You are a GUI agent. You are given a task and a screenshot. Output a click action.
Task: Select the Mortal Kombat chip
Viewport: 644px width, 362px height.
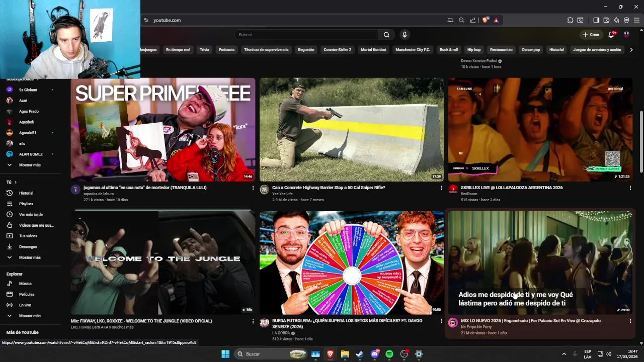pos(373,50)
